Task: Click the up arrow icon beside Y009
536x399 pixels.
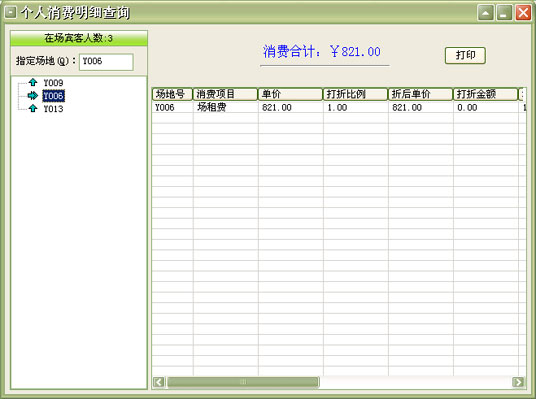Action: click(x=33, y=82)
